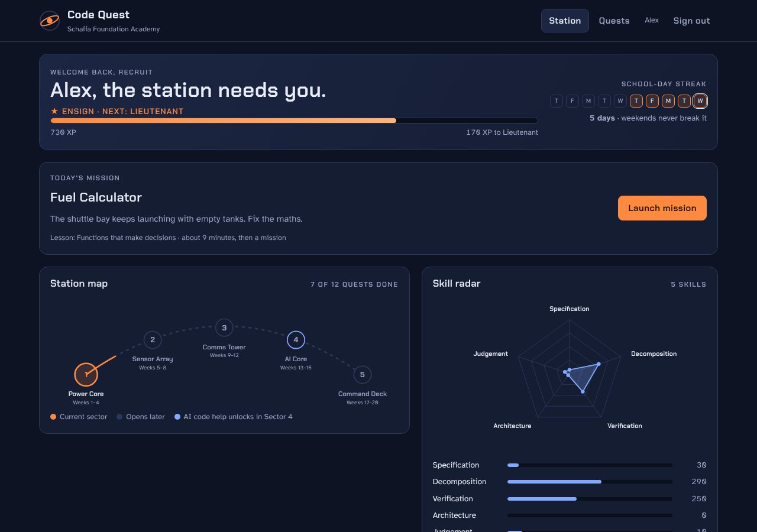Screen dimensions: 757x532
Task: Click the Architecture skill progress bar
Action: pyautogui.click(x=590, y=515)
